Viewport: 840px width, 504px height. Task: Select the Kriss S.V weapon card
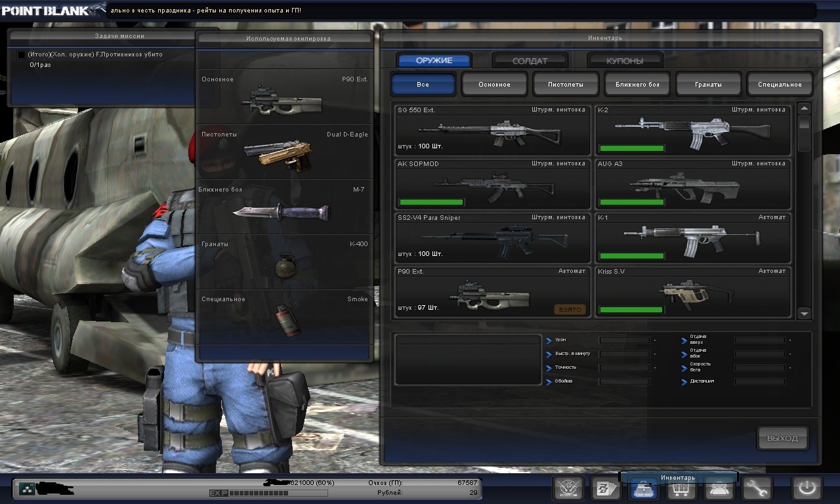click(692, 291)
